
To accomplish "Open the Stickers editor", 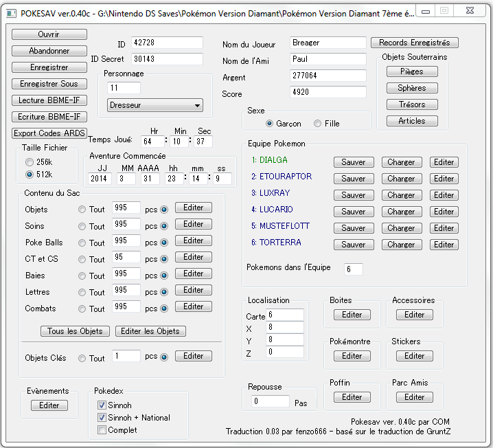I will coord(415,356).
